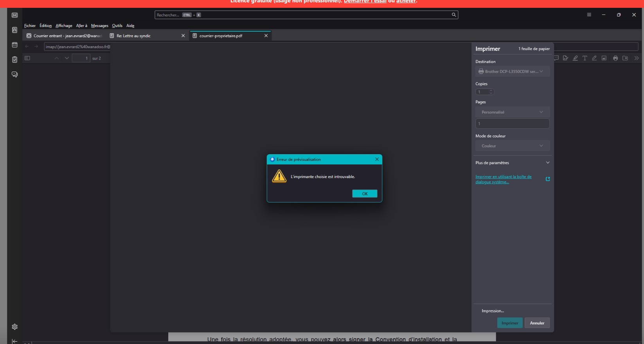Open the Address Book sidebar icon
The image size is (644, 344).
[14, 30]
